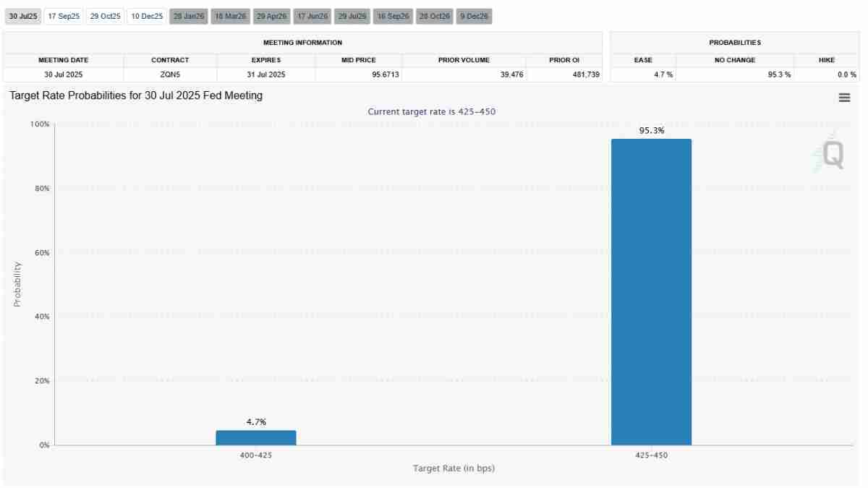Open the 9 Dec26 meeting tab
Screen dimensions: 868x488
(x=475, y=17)
